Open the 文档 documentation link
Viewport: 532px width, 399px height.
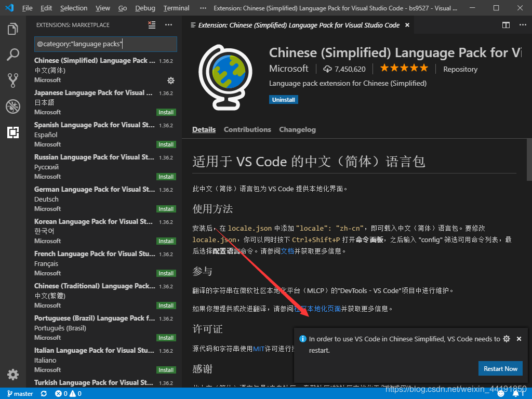[x=287, y=251]
